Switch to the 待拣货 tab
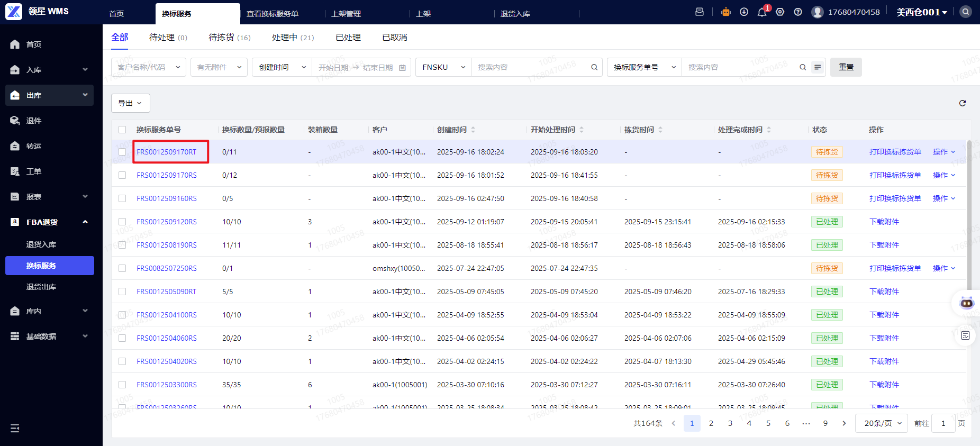 tap(229, 38)
